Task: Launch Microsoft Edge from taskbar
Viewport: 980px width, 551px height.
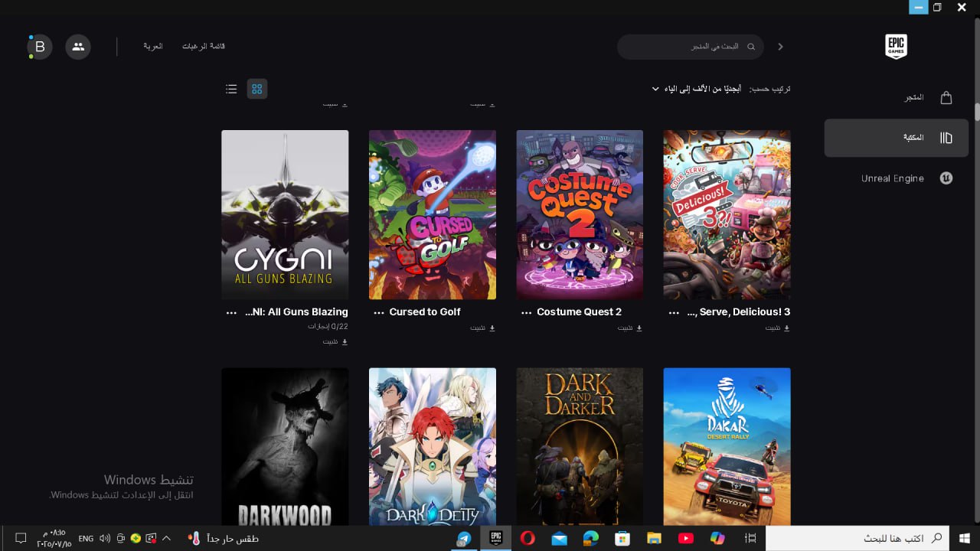Action: click(x=591, y=538)
